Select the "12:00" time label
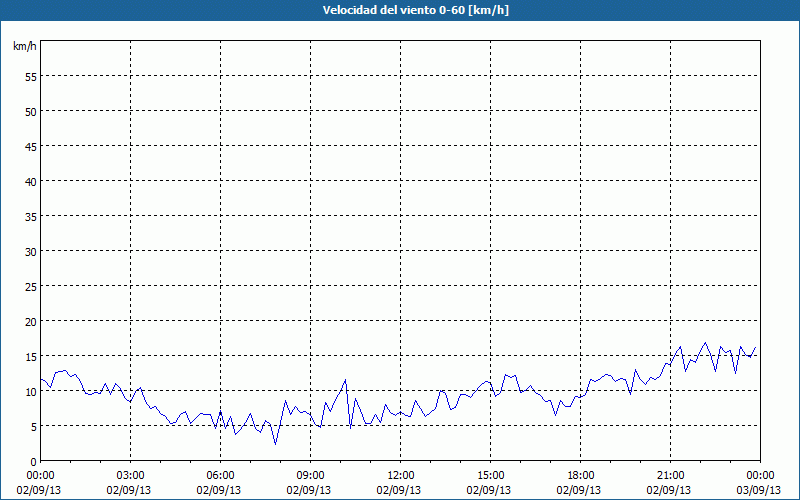800x500 pixels. coord(401,476)
